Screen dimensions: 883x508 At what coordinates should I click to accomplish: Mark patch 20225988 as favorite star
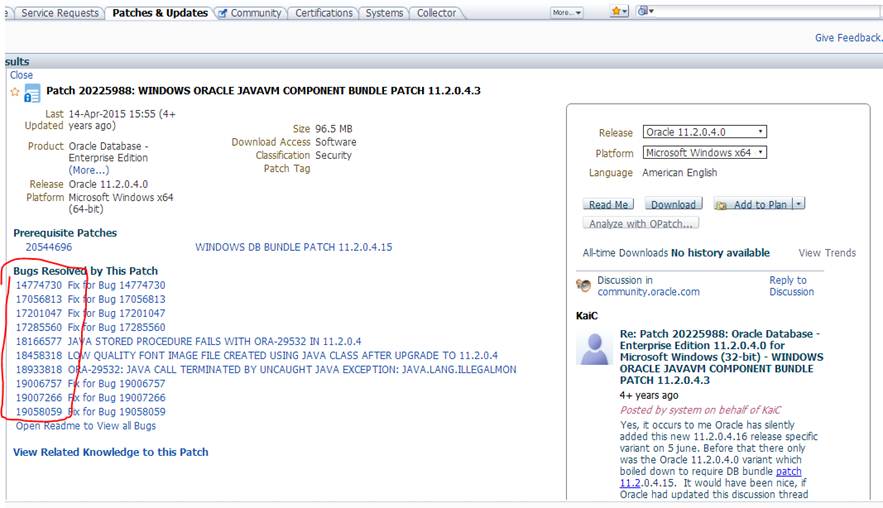click(15, 92)
